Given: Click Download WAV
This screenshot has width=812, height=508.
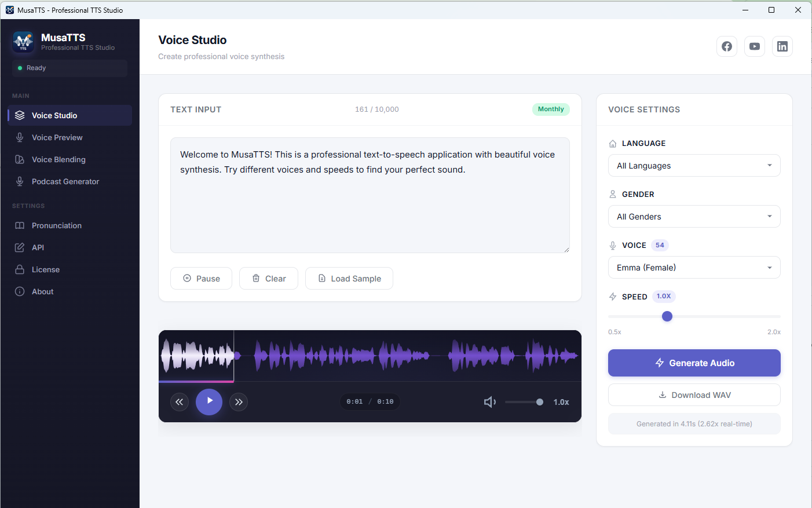Looking at the screenshot, I should tap(694, 394).
